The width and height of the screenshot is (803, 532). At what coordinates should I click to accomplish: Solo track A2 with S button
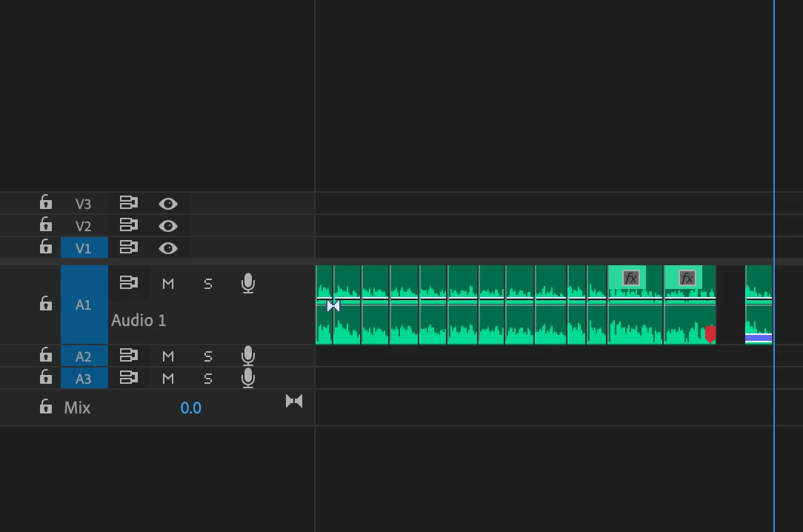tap(207, 356)
